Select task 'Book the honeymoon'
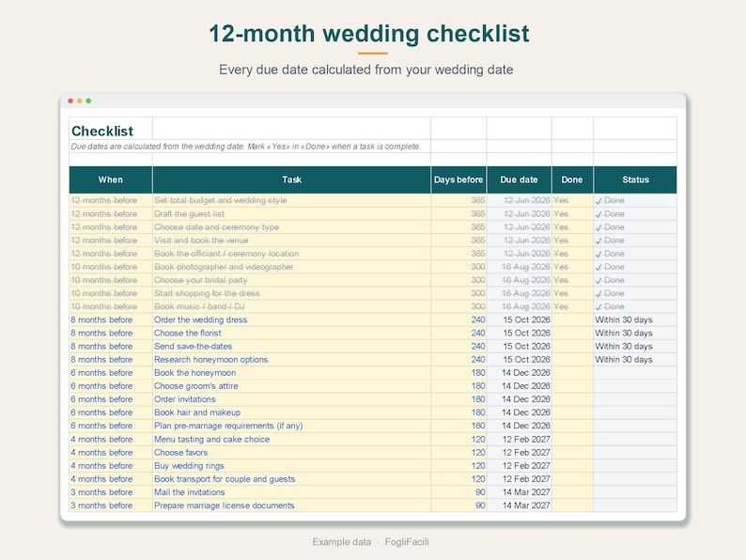The image size is (746, 560). 291,373
